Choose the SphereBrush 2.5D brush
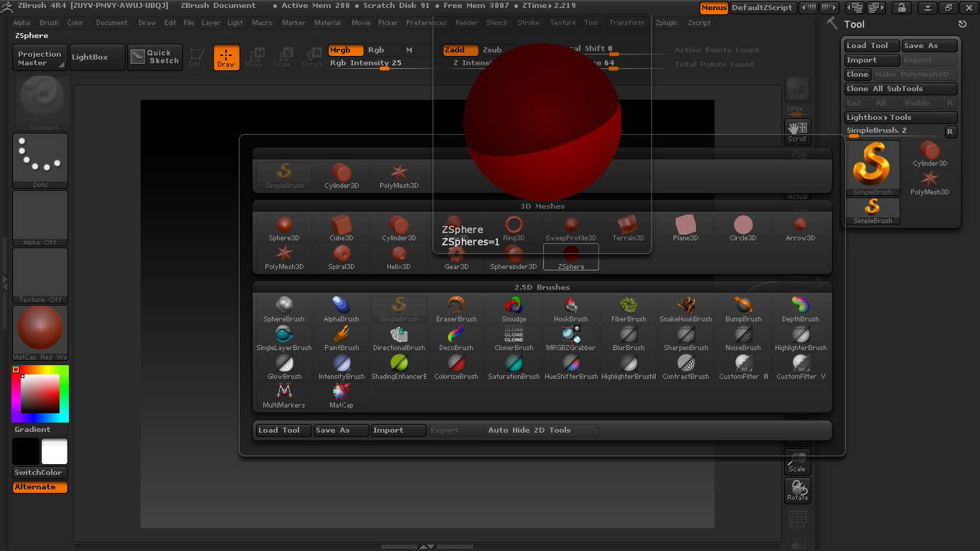Screen dimensions: 980x551 284,310
